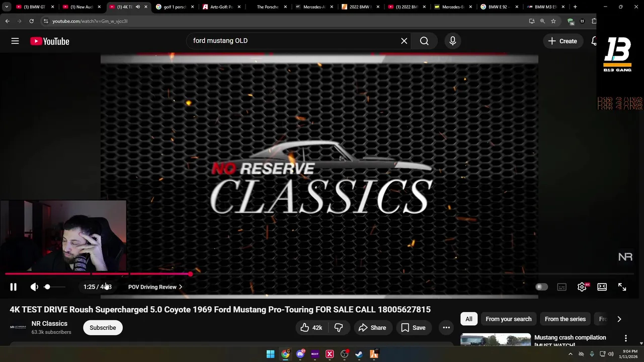Viewport: 644px width, 362px height.
Task: Open Steam from the taskbar
Action: (359, 354)
